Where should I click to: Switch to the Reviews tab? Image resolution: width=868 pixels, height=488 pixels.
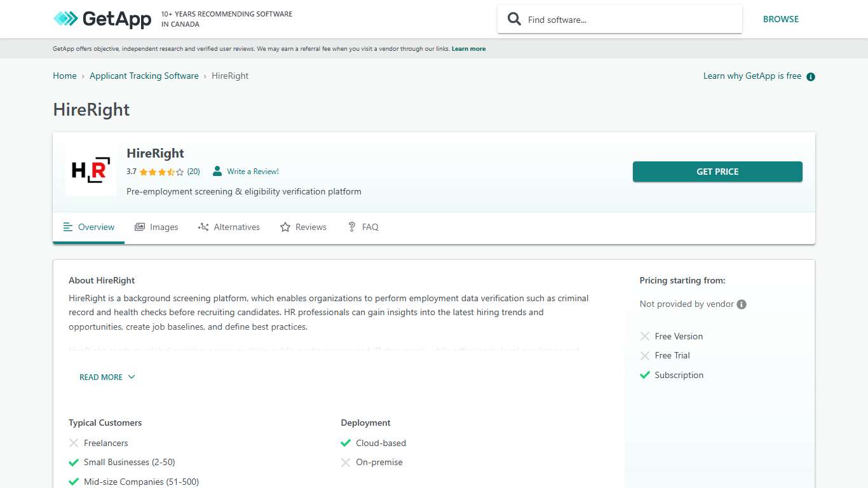pyautogui.click(x=303, y=227)
